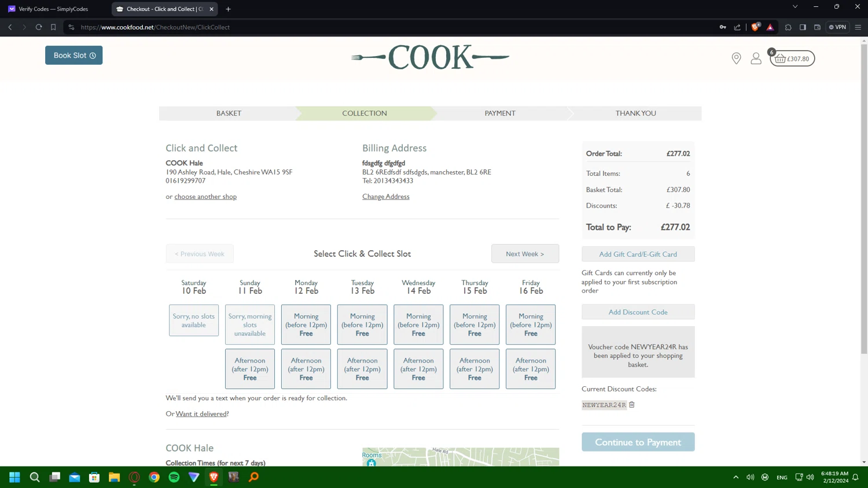Open basket icon showing £307.80
Screen dimensions: 868x488
792,58
